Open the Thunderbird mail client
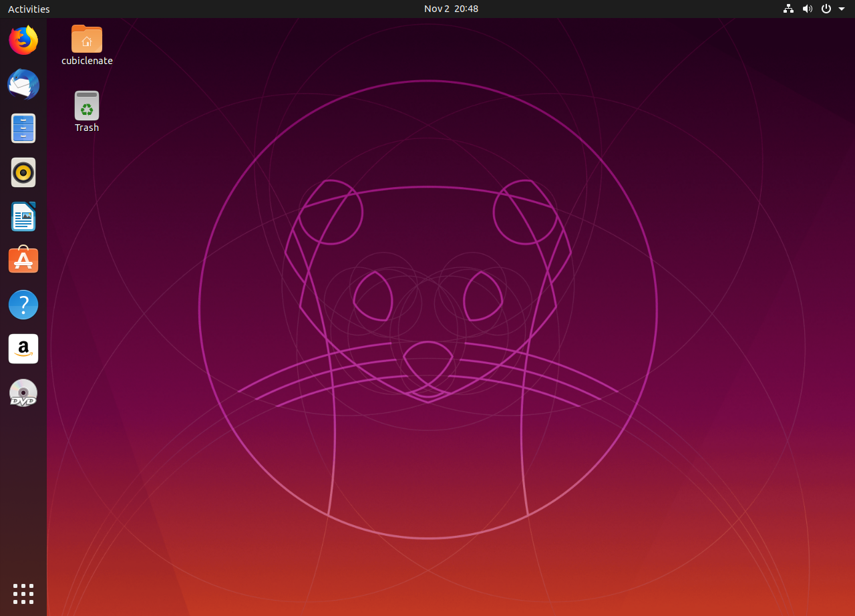This screenshot has height=616, width=855. (x=23, y=84)
